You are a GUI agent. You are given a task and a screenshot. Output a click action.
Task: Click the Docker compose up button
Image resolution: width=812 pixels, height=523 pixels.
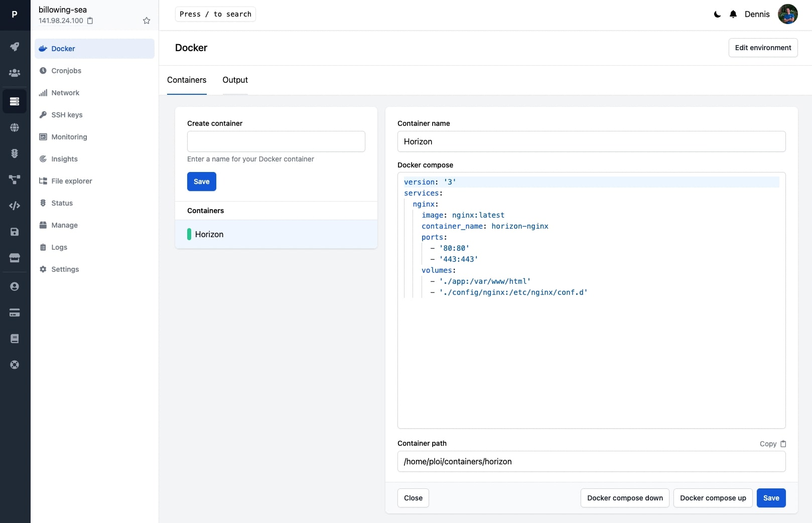[713, 498]
